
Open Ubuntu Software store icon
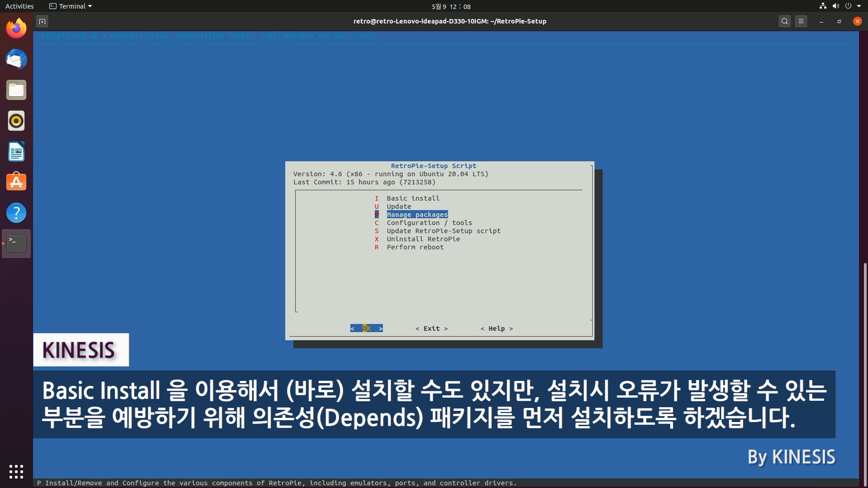pos(16,182)
